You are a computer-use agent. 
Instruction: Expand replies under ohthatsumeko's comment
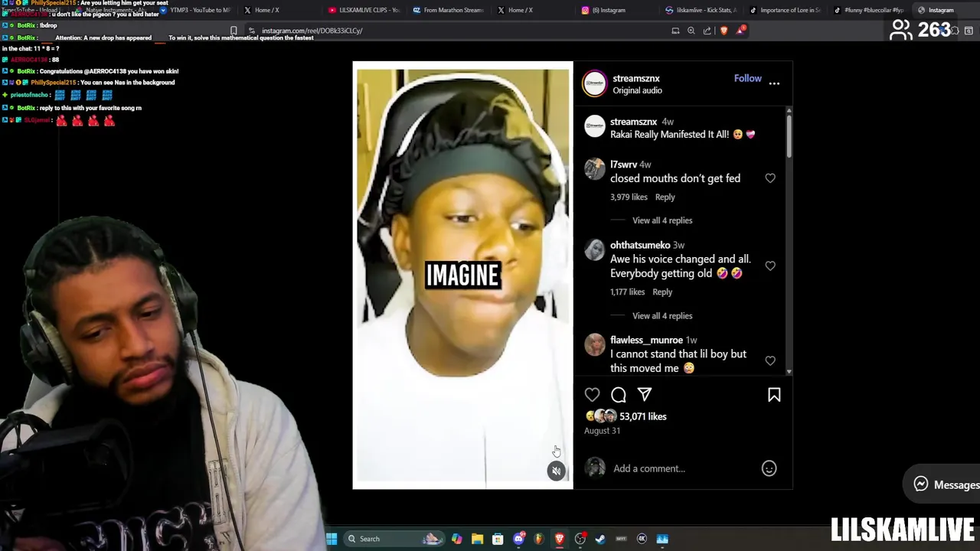coord(662,315)
